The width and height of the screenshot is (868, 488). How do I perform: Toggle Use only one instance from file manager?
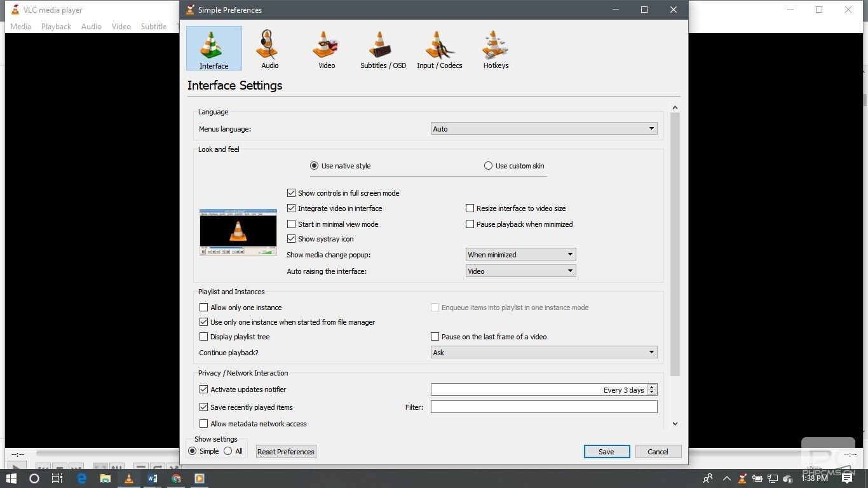pyautogui.click(x=203, y=322)
